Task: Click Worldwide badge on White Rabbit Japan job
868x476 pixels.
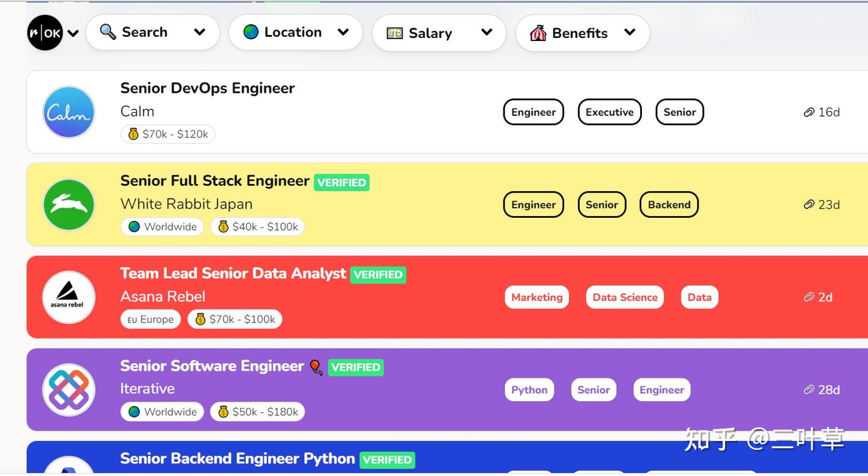Action: 162,227
